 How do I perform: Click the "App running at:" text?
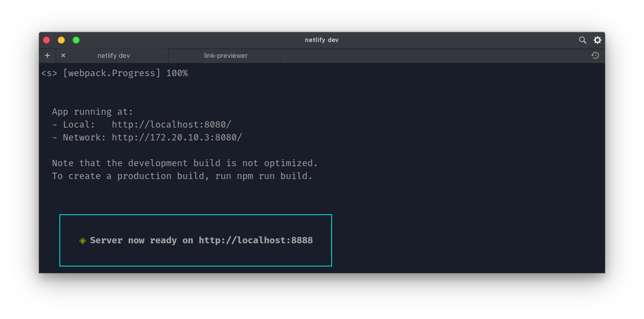(x=92, y=112)
